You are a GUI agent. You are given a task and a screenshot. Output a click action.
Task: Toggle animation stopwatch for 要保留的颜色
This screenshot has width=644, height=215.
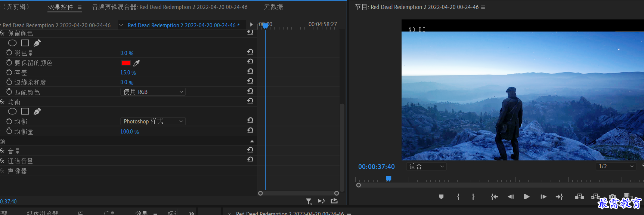coord(9,62)
